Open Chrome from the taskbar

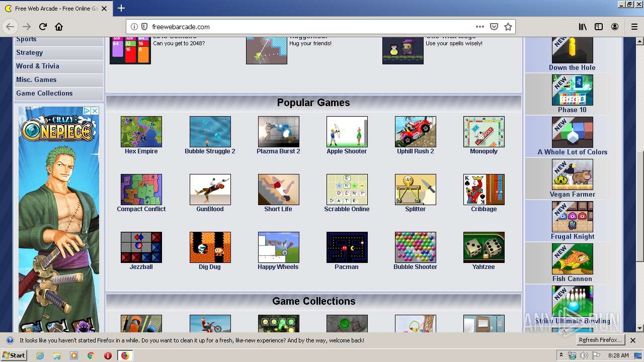click(x=91, y=355)
